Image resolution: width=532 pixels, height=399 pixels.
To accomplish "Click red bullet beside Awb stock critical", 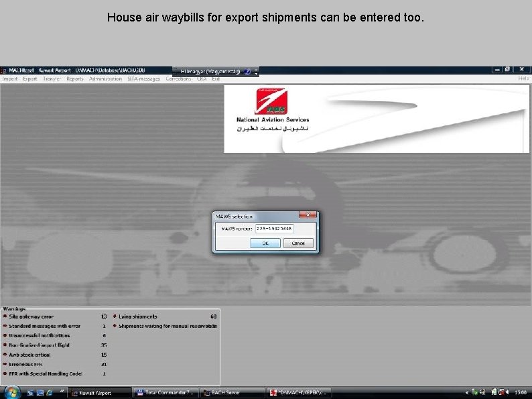I will 5,354.
